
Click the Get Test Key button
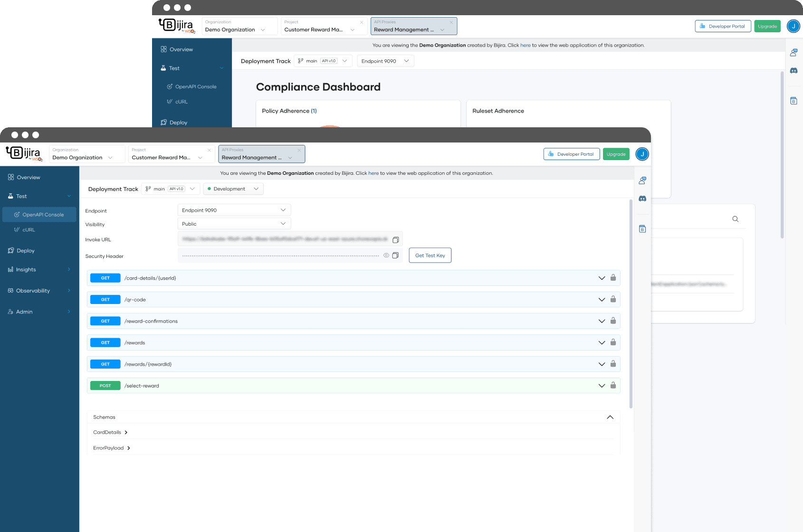click(430, 256)
